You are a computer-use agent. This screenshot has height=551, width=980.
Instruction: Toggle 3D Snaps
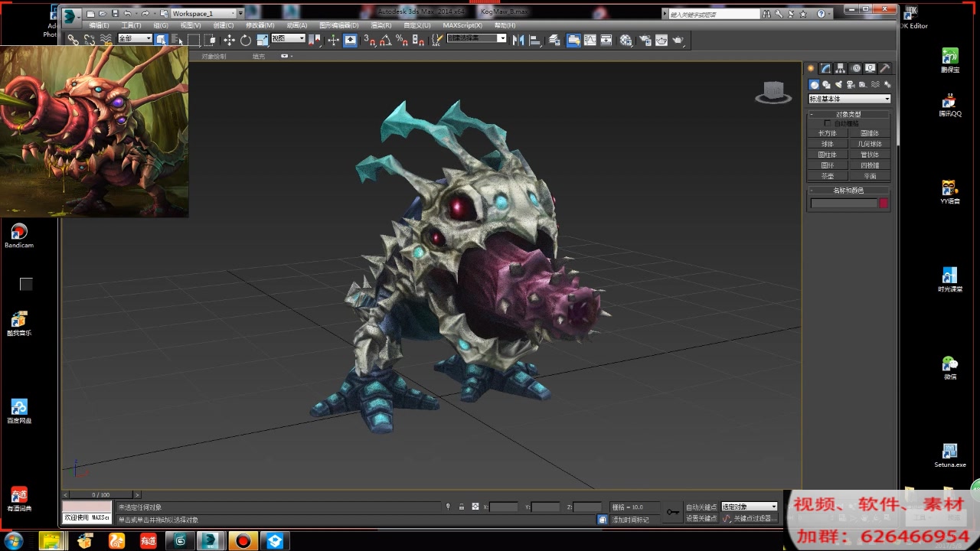(371, 40)
